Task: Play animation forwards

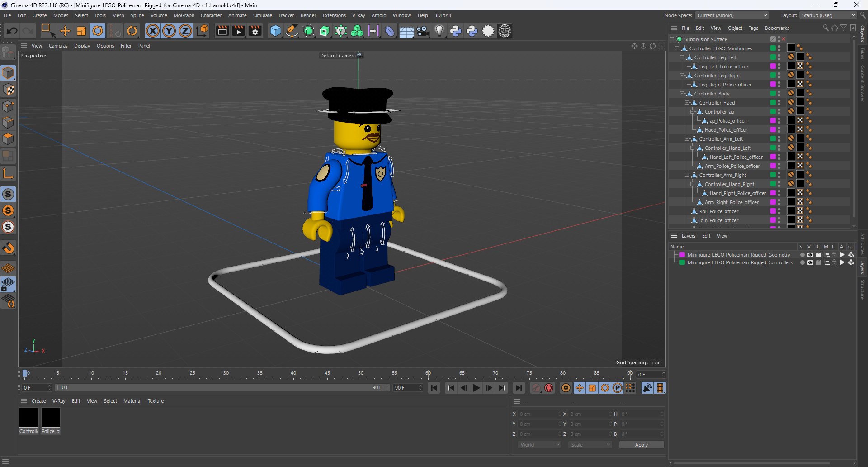Action: [x=476, y=388]
